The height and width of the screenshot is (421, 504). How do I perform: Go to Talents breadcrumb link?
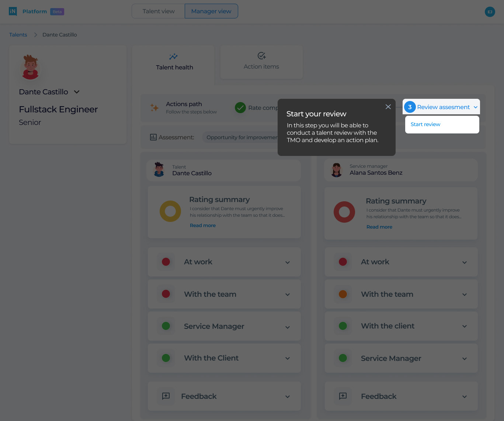pos(18,35)
